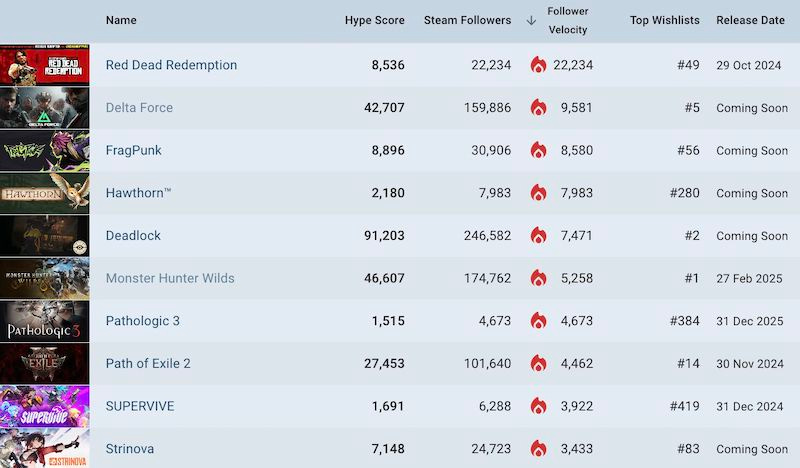Open the Monster Hunter Wilds game link
Image resolution: width=800 pixels, height=468 pixels.
pyautogui.click(x=170, y=278)
